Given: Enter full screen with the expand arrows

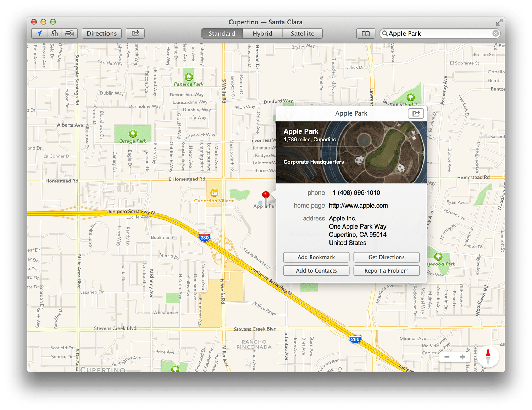Looking at the screenshot, I should (x=499, y=22).
